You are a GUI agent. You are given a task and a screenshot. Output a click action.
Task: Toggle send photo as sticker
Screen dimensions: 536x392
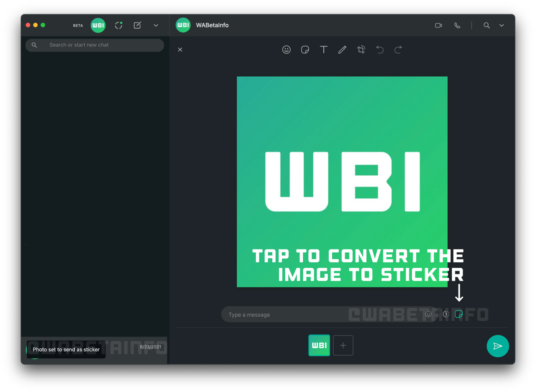459,314
